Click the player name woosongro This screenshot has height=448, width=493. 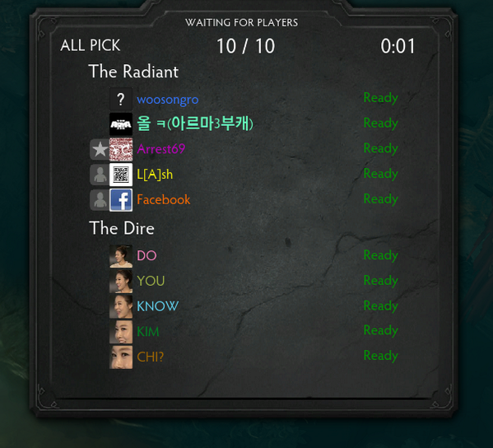pos(168,100)
